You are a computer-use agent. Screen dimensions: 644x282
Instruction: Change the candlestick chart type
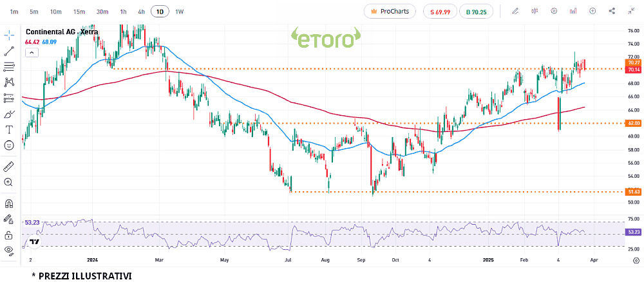[535, 11]
